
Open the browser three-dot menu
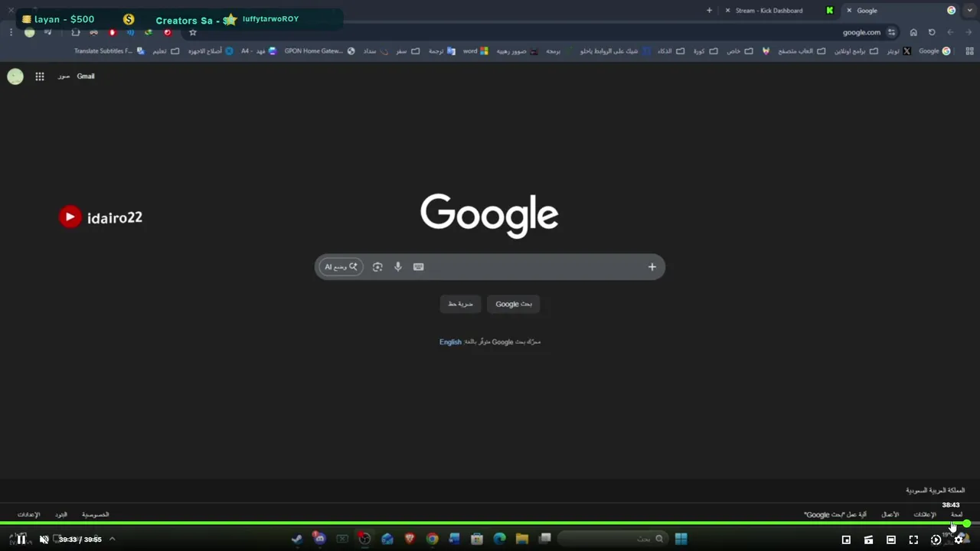pos(11,32)
